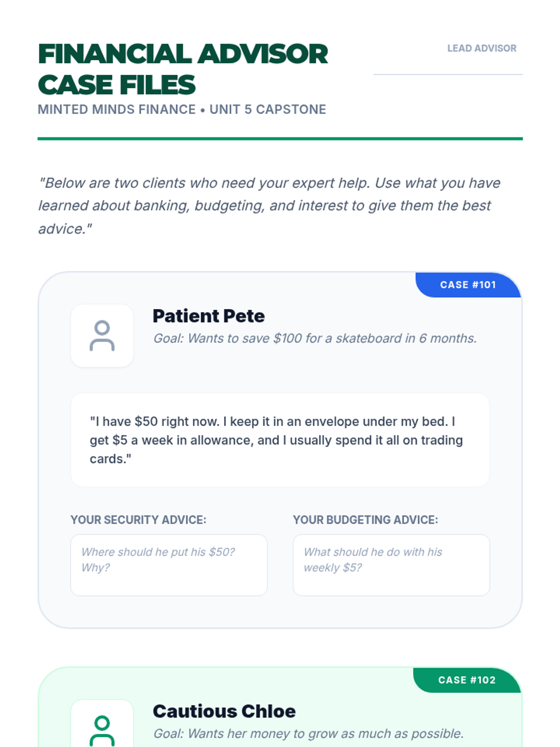Focus the security advice input box
The height and width of the screenshot is (747, 560).
tap(169, 565)
